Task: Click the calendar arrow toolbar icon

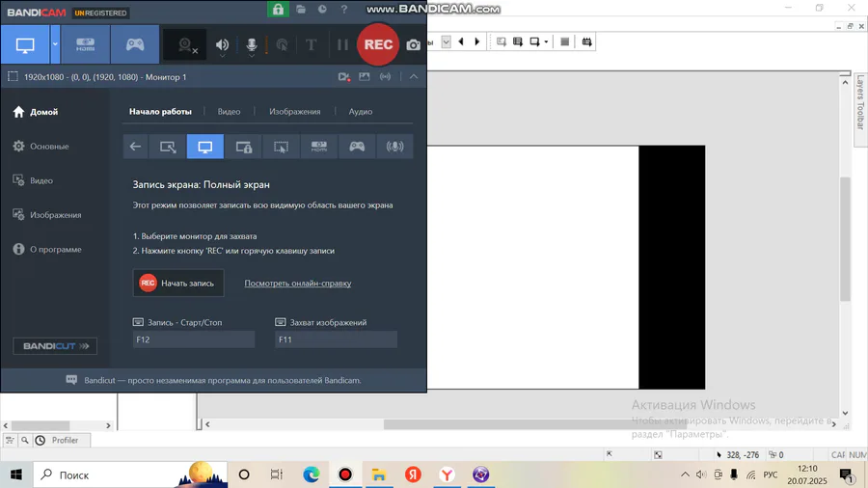Action: (x=586, y=41)
